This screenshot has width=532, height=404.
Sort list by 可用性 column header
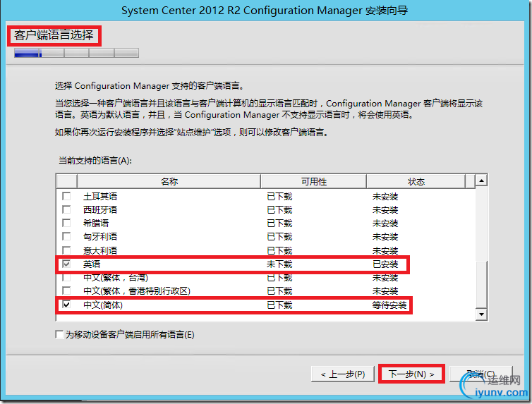pos(314,182)
